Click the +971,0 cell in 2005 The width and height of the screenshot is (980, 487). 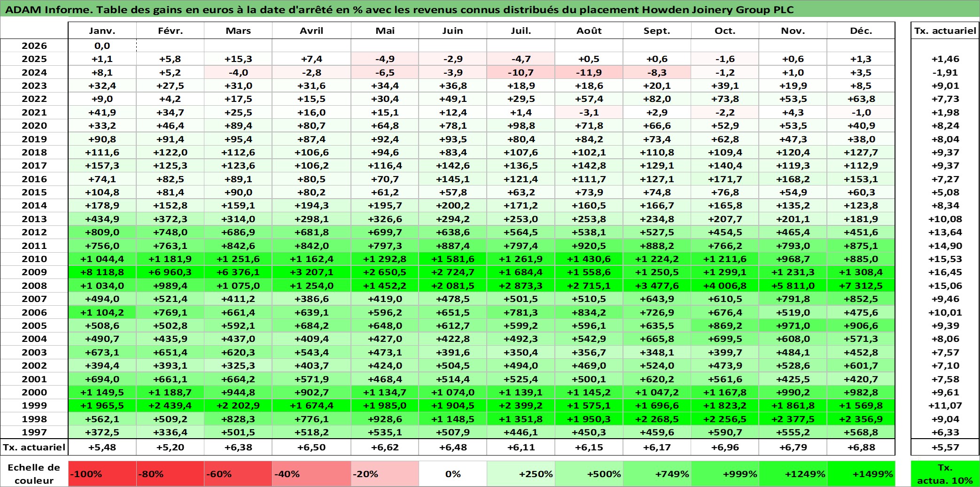click(x=793, y=325)
